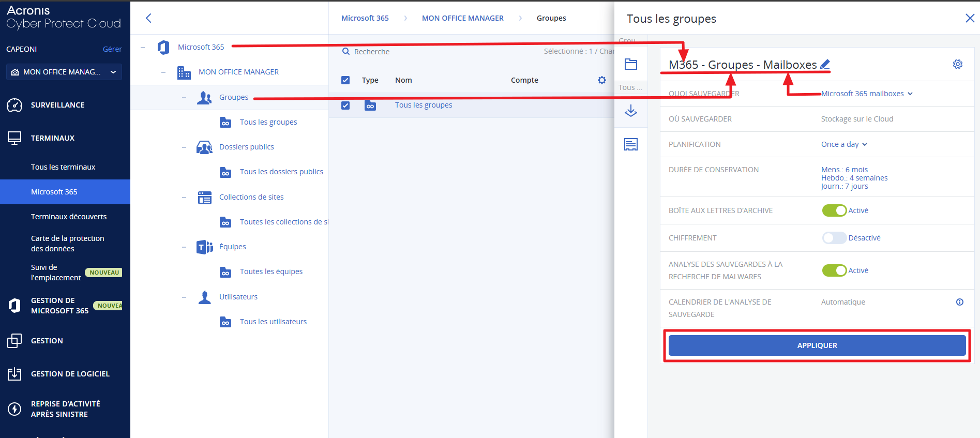Collapse the Équipes tree node
Image resolution: width=980 pixels, height=438 pixels.
pyautogui.click(x=184, y=247)
